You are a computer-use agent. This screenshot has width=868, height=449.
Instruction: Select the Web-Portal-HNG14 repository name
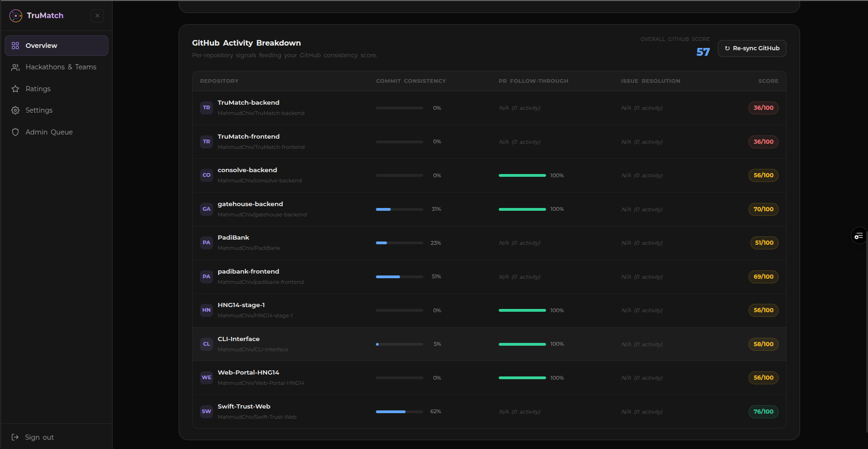click(x=248, y=373)
